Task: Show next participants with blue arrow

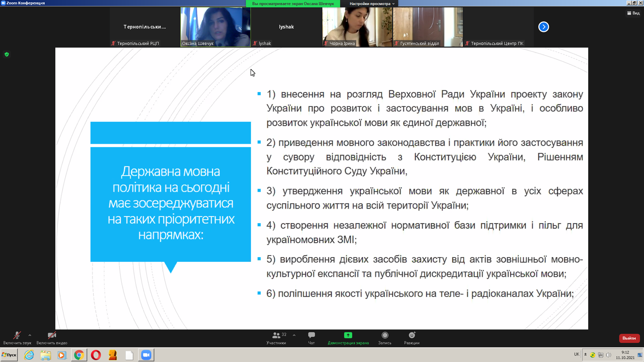Action: click(543, 27)
